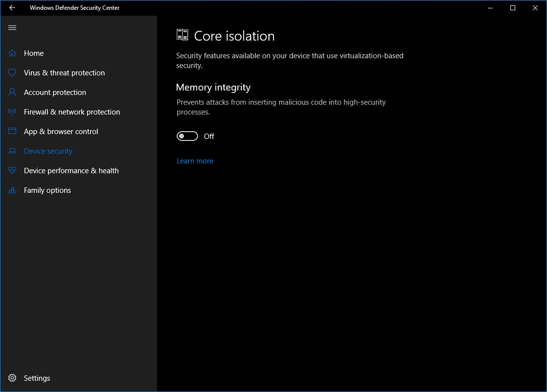Viewport: 547px width, 392px height.
Task: Select the Account protection person icon
Action: click(12, 92)
